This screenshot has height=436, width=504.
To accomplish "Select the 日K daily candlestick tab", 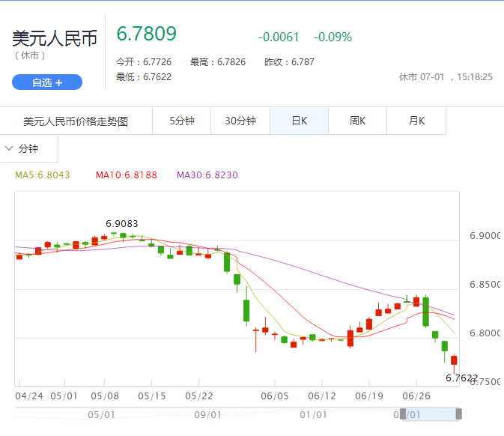I will click(299, 121).
